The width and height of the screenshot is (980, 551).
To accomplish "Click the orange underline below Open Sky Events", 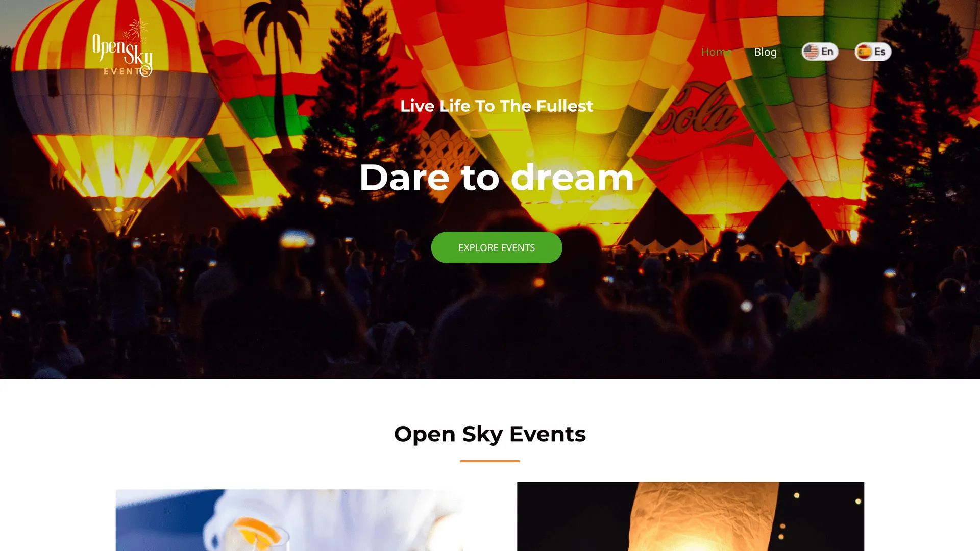I will (490, 461).
